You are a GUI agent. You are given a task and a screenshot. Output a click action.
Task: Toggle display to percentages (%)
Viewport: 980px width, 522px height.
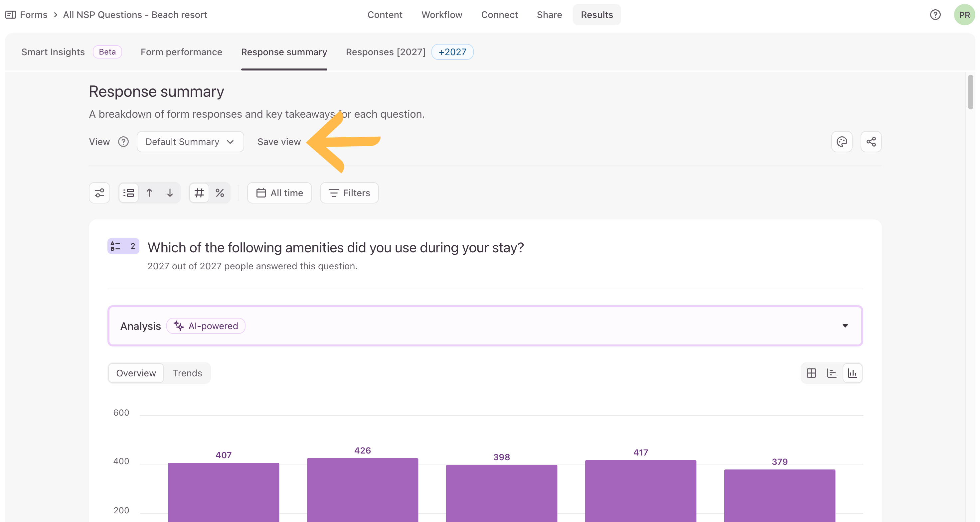point(220,193)
